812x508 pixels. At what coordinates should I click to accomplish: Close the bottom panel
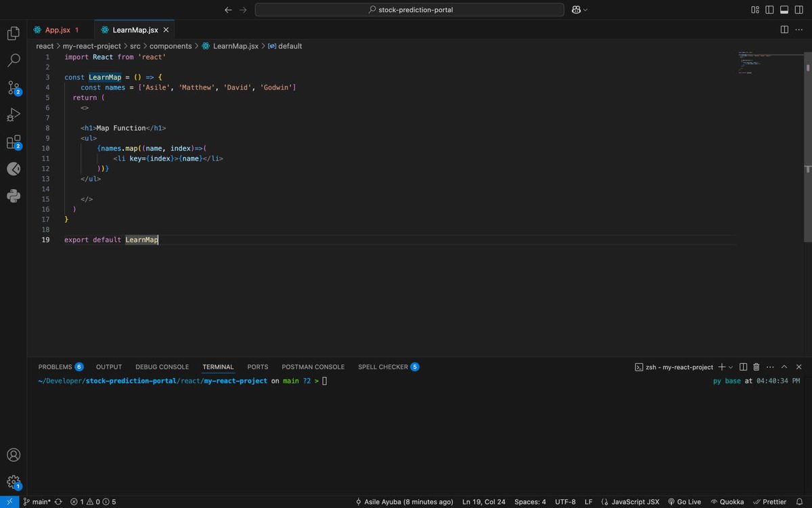799,367
